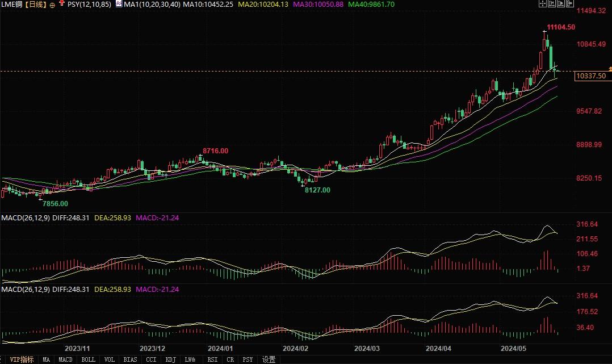Viewport: 612px width, 364px height.
Task: Select the BOLL indicator tab
Action: tap(88, 359)
